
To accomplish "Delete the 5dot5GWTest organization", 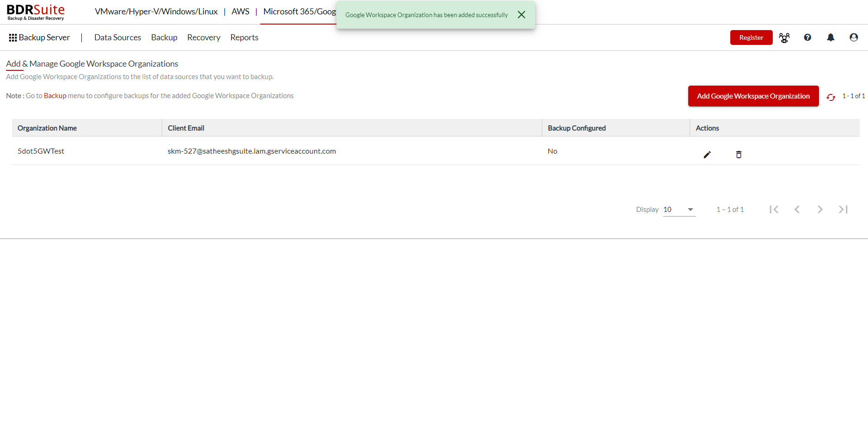I will (x=739, y=155).
